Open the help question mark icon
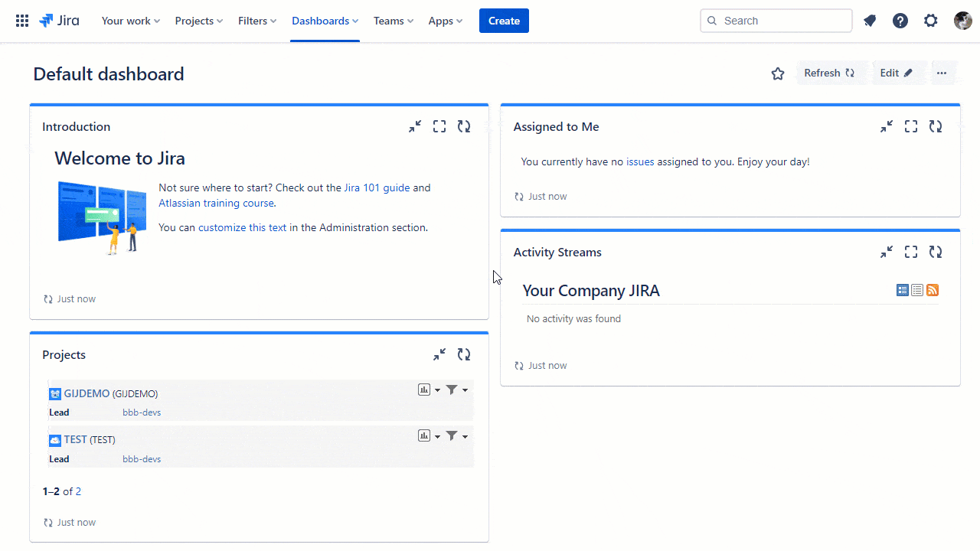The image size is (980, 551). click(900, 21)
